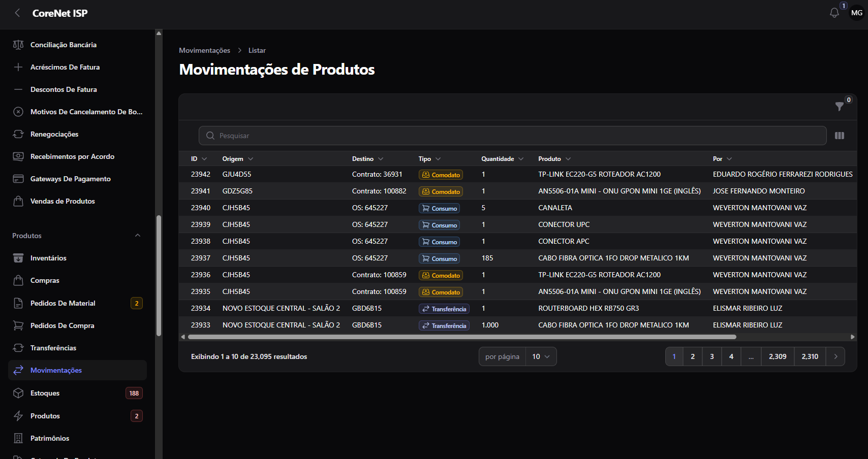Sort by the Tipo column header
The image size is (868, 459).
[429, 159]
